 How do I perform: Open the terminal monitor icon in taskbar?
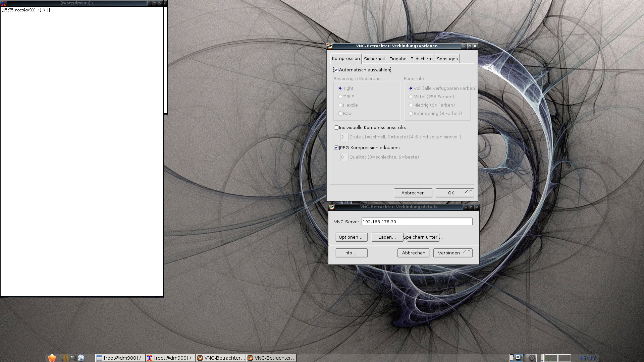click(73, 358)
